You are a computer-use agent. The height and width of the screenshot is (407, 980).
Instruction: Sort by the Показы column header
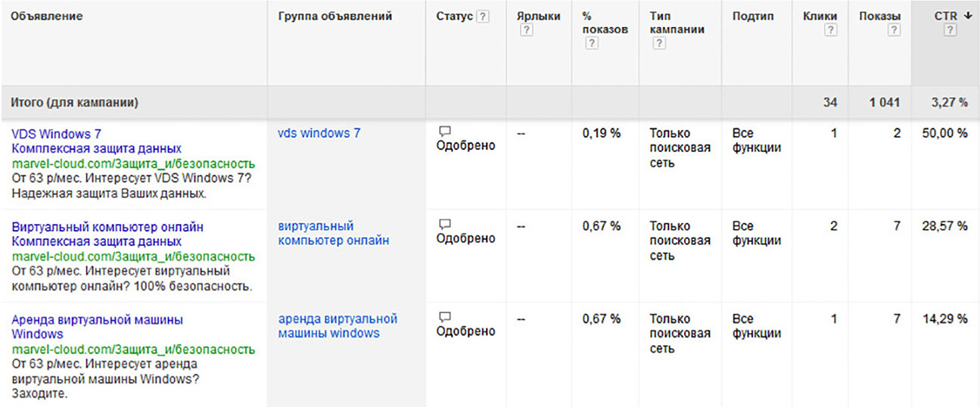tap(880, 16)
